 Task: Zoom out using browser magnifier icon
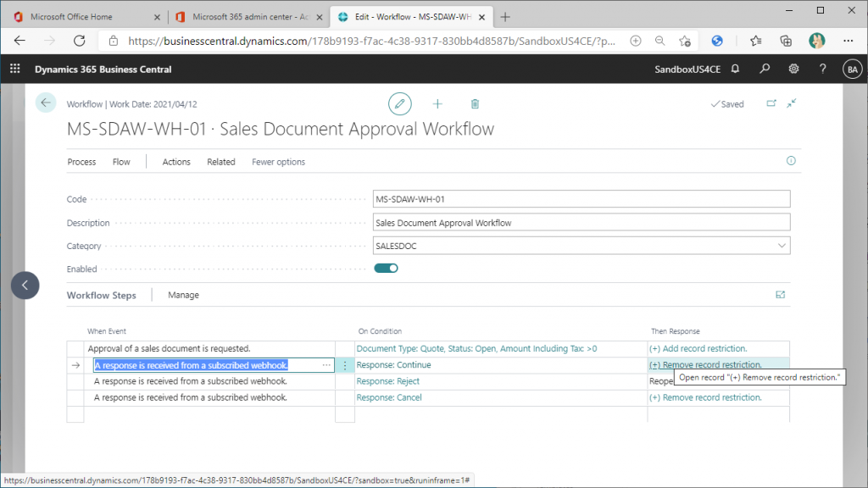coord(659,41)
